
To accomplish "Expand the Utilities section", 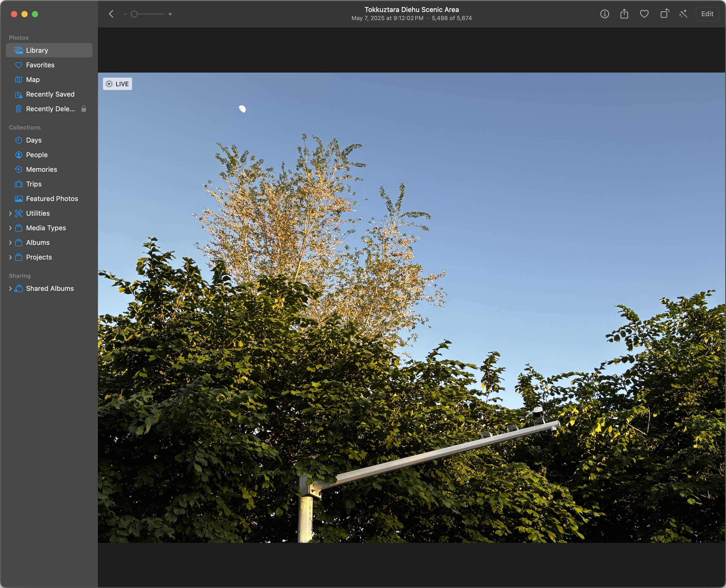I will [x=10, y=213].
